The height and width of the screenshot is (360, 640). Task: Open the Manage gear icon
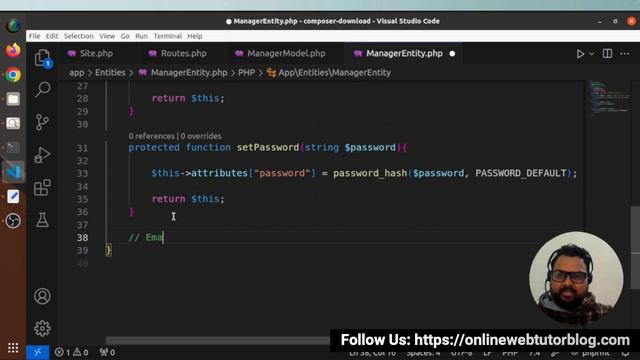click(42, 328)
